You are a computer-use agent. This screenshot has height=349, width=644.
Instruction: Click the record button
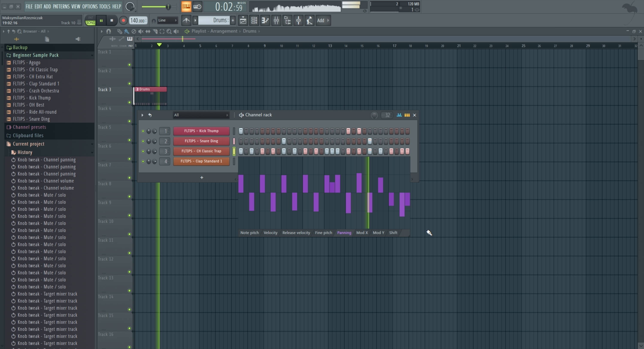(x=123, y=21)
